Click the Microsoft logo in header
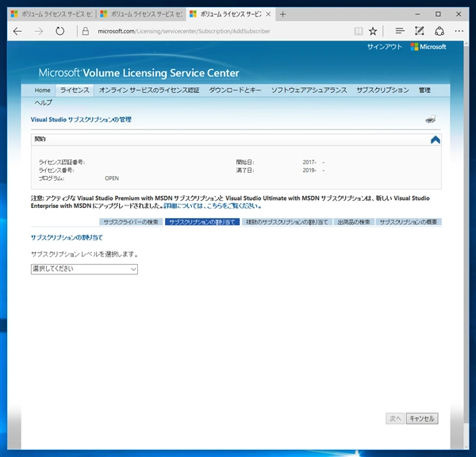The width and height of the screenshot is (476, 457). coord(428,47)
